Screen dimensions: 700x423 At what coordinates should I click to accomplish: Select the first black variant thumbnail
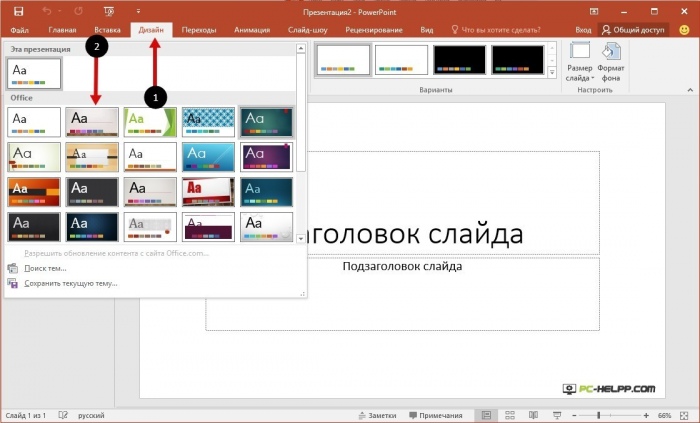[459, 60]
